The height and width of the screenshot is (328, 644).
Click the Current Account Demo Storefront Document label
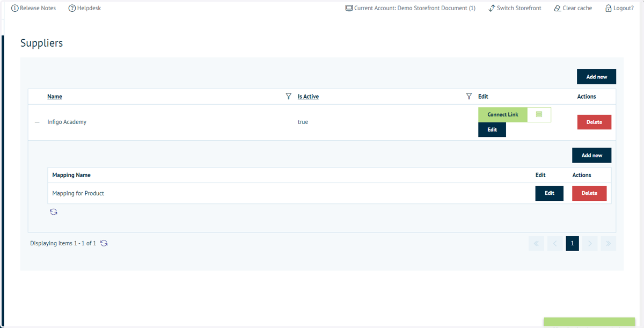[x=411, y=8]
